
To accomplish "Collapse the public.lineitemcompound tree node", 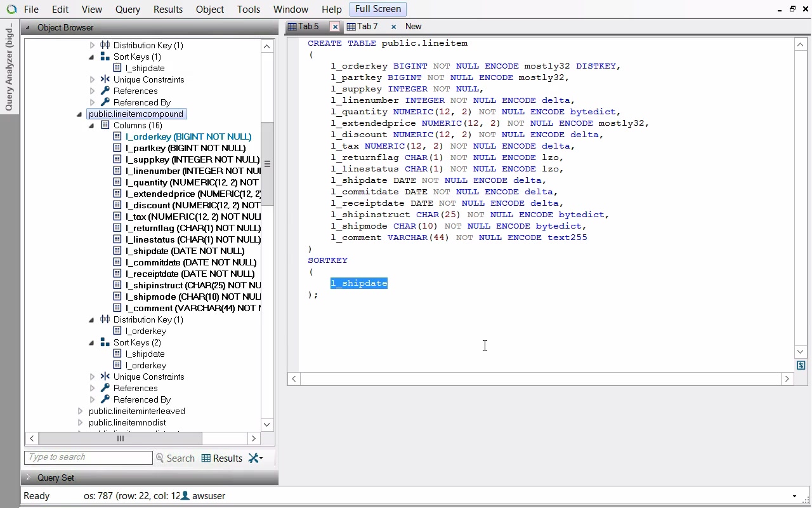I will 80,114.
